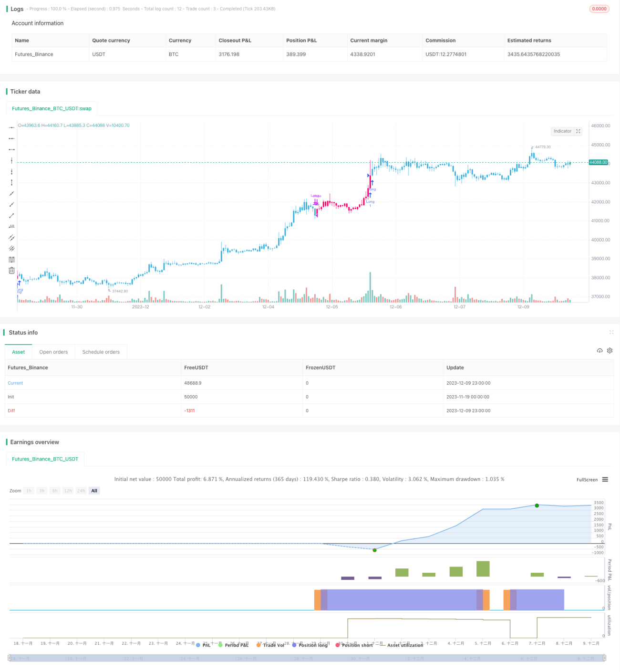
Task: Select the vertical segment drawing tool
Action: coord(11,182)
